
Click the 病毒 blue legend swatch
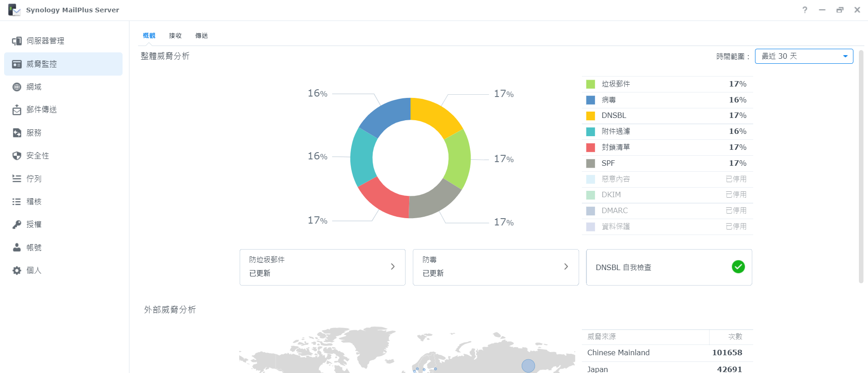[x=591, y=100]
